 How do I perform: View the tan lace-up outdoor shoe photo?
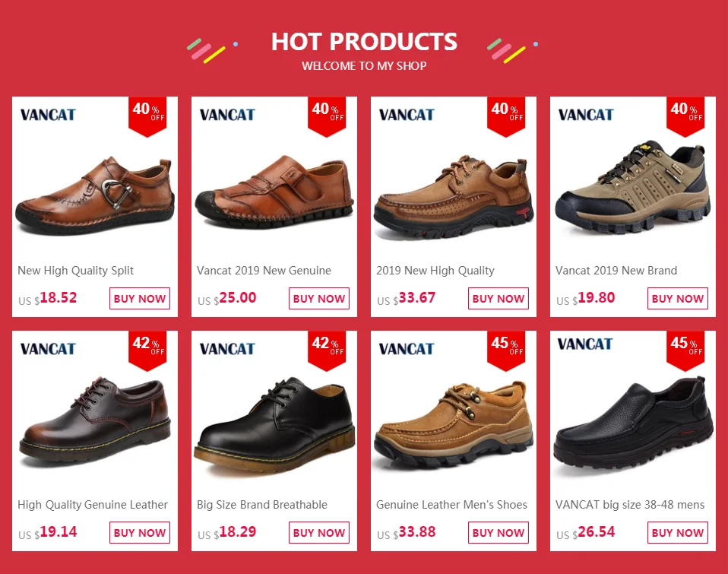coord(454,425)
